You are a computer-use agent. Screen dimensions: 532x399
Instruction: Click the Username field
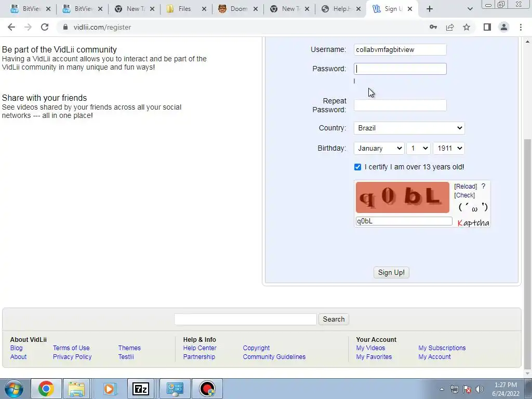point(400,49)
